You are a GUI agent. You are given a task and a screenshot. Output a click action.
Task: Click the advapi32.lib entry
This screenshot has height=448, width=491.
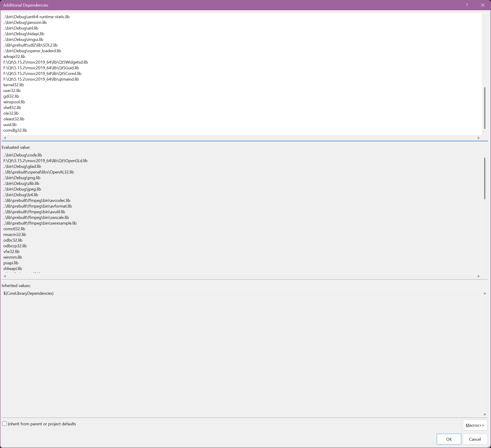point(14,57)
